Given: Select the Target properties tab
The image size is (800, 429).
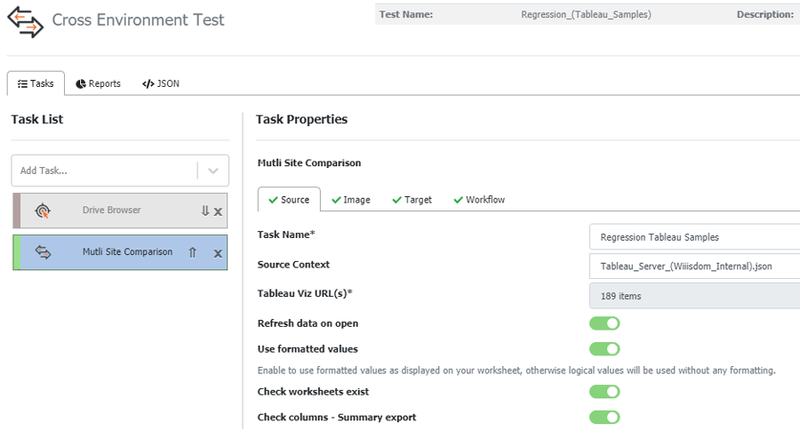Looking at the screenshot, I should pos(412,200).
